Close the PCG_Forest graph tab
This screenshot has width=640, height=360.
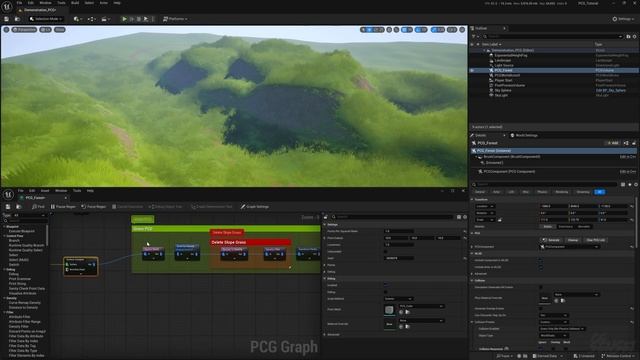(x=66, y=198)
